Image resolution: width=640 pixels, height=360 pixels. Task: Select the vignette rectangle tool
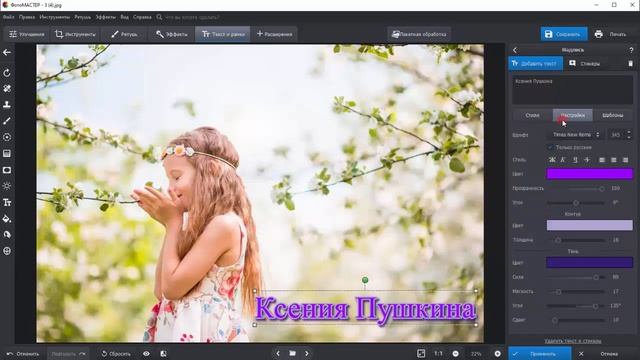coord(7,170)
